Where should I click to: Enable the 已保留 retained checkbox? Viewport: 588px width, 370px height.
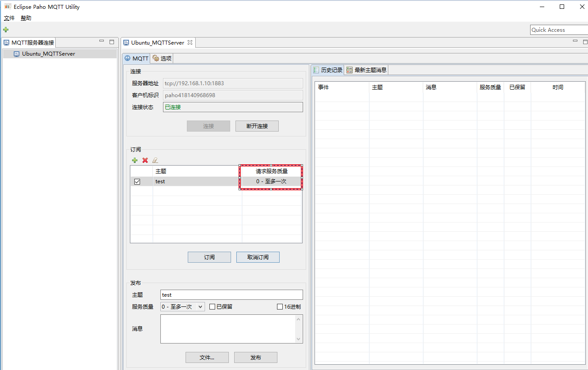tap(212, 307)
